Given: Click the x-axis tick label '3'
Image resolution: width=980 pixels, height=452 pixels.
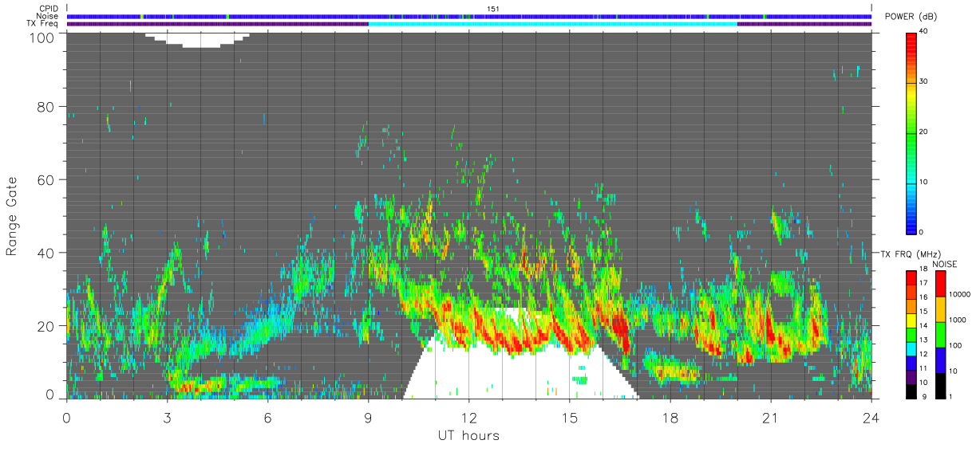Looking at the screenshot, I should tap(167, 417).
